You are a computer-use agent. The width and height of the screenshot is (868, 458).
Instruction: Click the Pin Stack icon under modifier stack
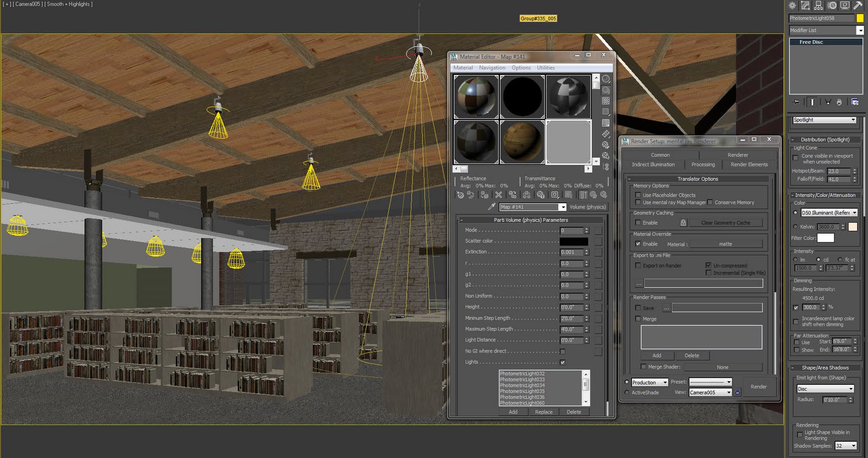[796, 102]
